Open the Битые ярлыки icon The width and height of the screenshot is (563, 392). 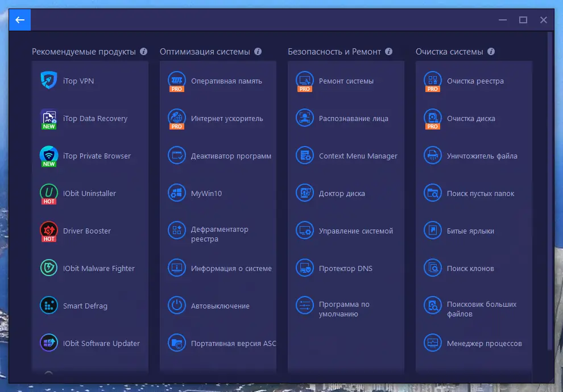(x=432, y=231)
